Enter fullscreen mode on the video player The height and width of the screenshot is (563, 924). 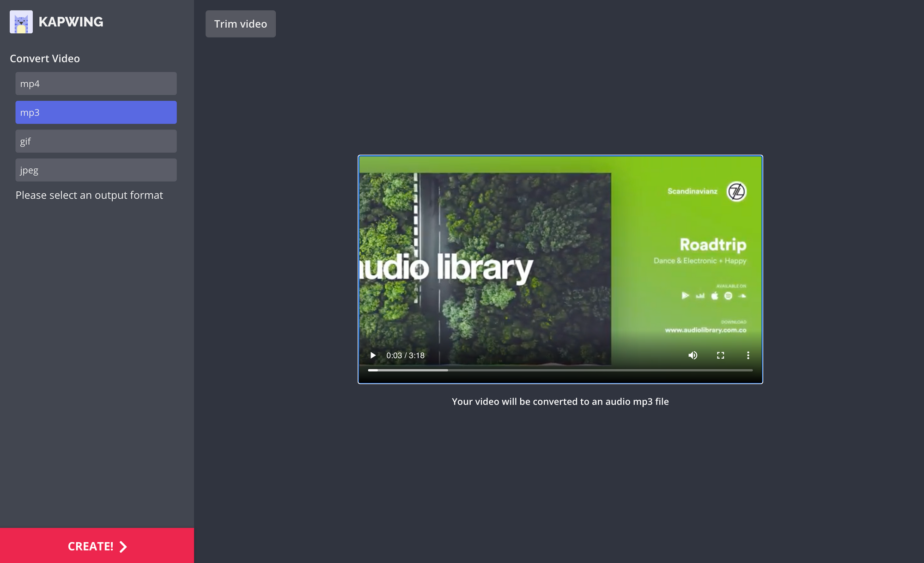(720, 355)
